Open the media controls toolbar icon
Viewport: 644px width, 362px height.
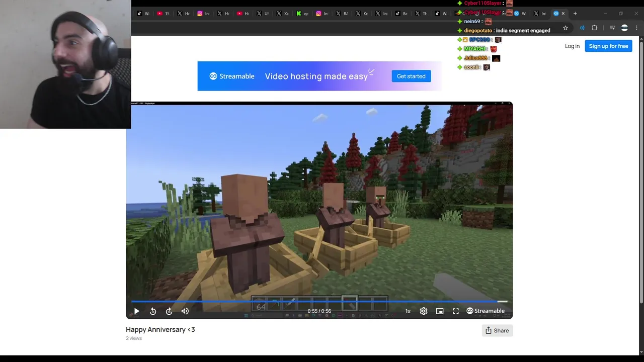tap(612, 28)
